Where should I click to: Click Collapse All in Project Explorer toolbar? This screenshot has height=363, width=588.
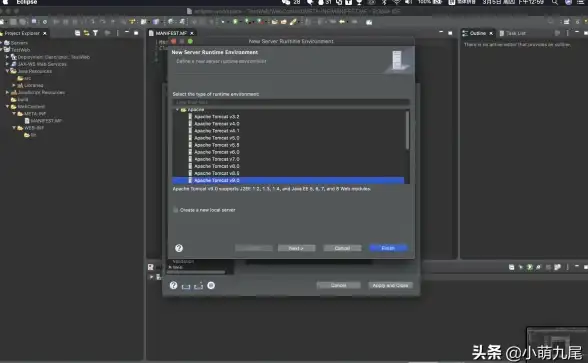77,33
